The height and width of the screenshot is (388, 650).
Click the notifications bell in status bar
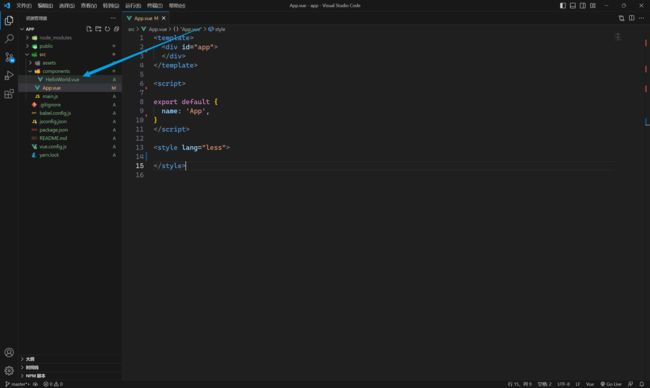642,384
